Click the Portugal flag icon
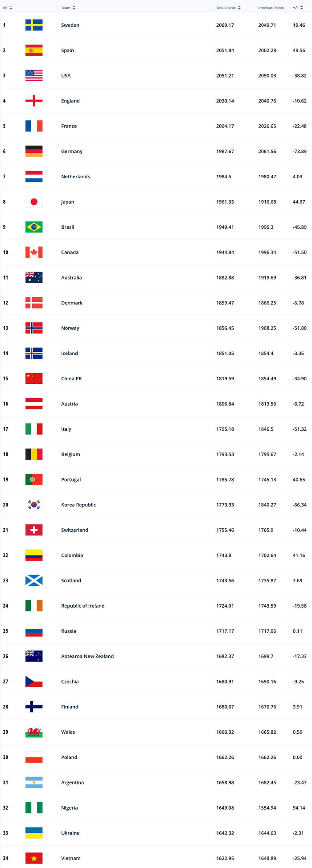Image resolution: width=312 pixels, height=868 pixels. click(34, 480)
